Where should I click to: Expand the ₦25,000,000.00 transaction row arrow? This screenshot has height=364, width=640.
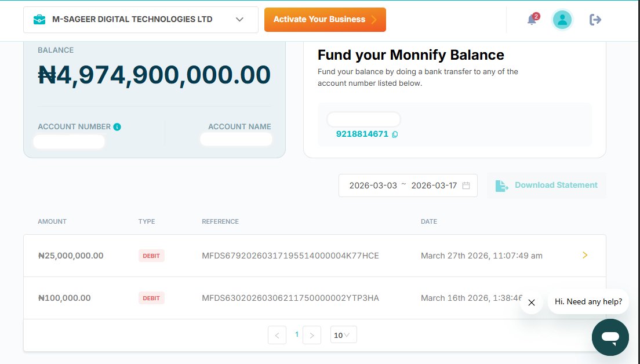point(585,255)
